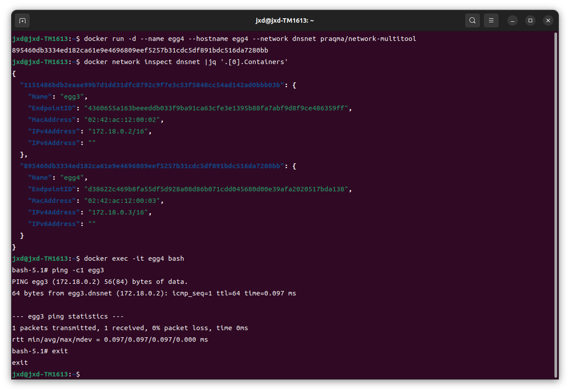
Task: Click the IPv4Address value 172.18.0.3/16
Action: click(120, 212)
